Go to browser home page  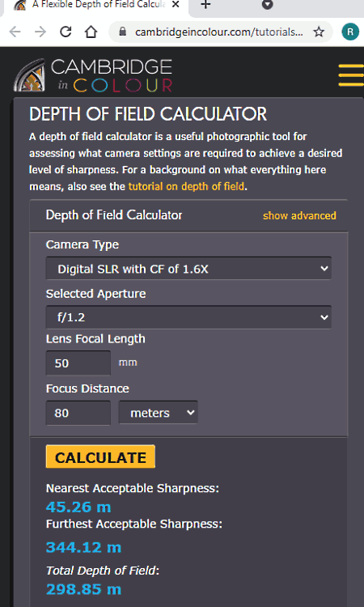tap(91, 32)
